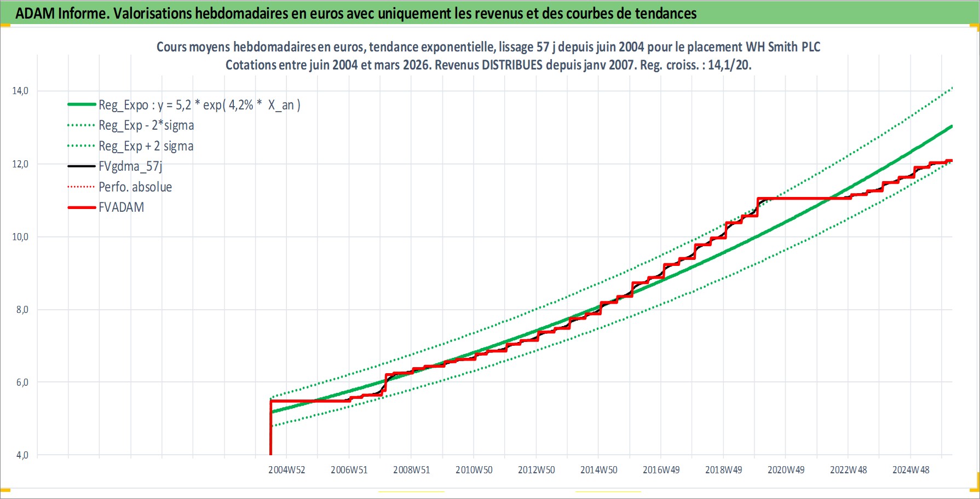Click the x-axis label '2008W51'
Viewport: 980px width, 499px height.
coord(411,470)
